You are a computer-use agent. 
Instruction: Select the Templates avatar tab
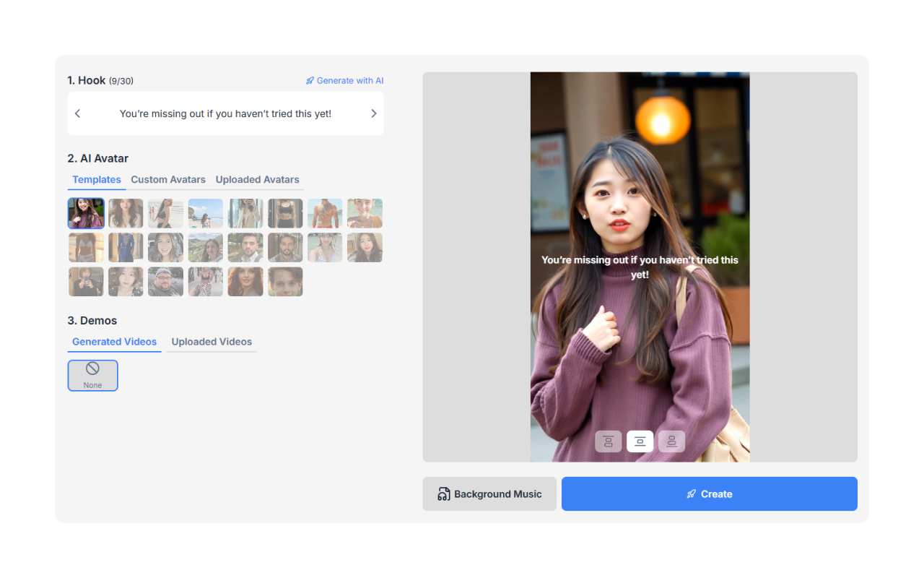97,180
